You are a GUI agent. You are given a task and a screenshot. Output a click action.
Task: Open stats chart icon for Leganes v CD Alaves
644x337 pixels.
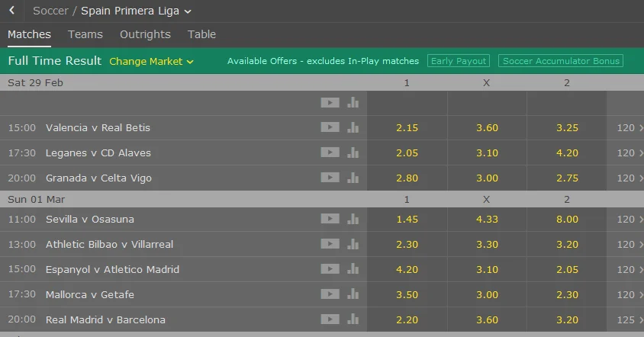tap(353, 153)
